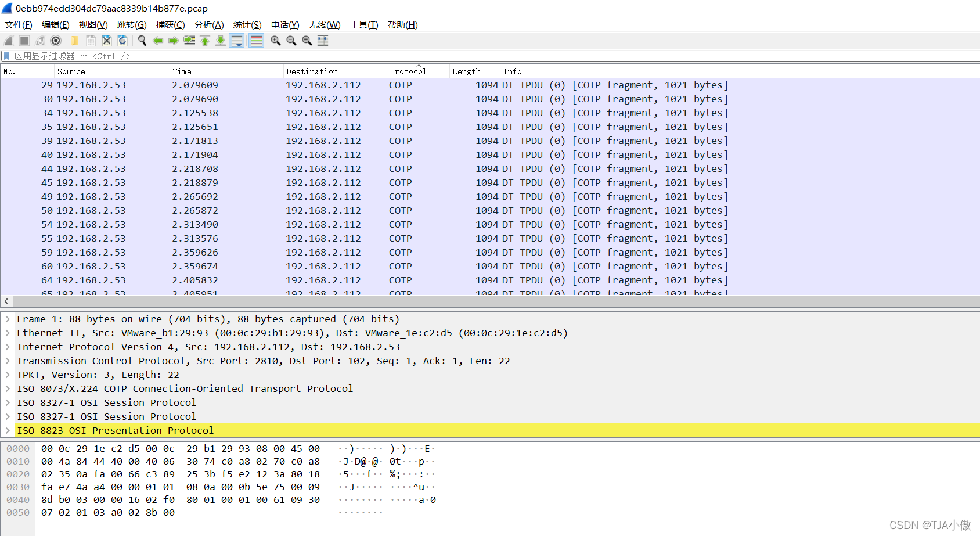Open a capture file via folder icon
980x536 pixels.
74,41
